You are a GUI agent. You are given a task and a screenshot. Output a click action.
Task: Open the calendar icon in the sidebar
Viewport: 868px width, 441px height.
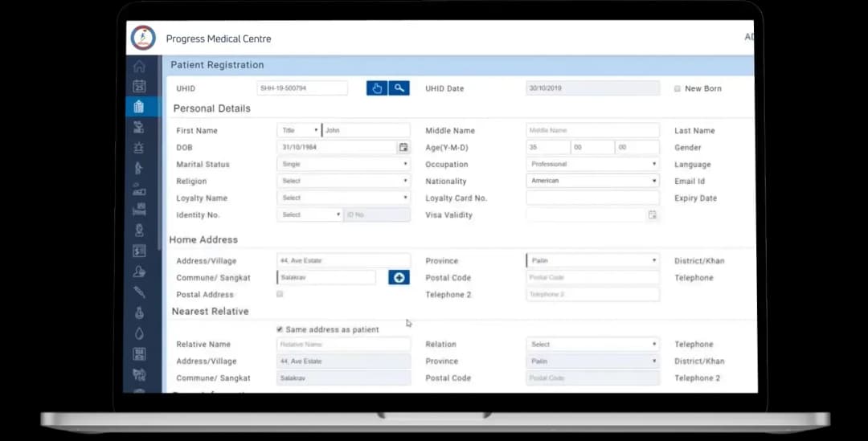coord(139,87)
